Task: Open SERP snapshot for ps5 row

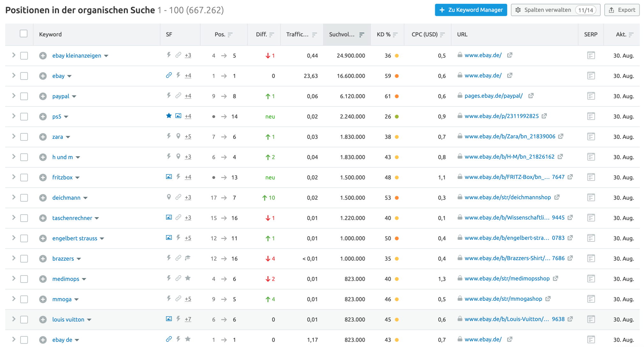Action: pyautogui.click(x=591, y=116)
